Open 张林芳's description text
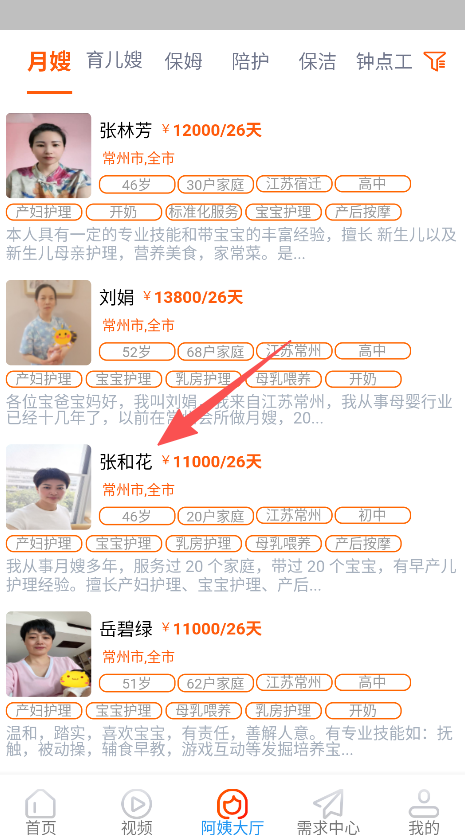465x840 pixels. click(231, 244)
